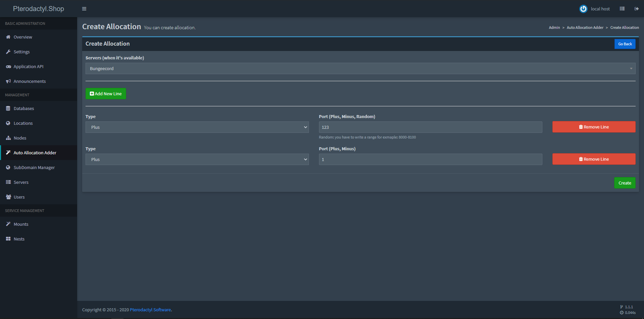Click the blue Go Back button
Viewport: 644px width, 319px height.
point(625,44)
